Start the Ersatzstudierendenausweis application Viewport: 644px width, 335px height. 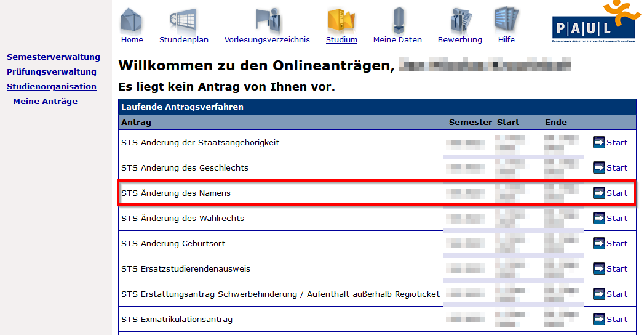tap(616, 269)
